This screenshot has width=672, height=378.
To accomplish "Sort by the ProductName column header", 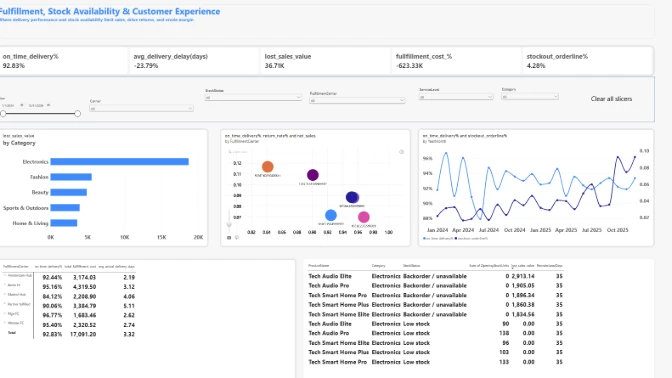I will coord(318,266).
